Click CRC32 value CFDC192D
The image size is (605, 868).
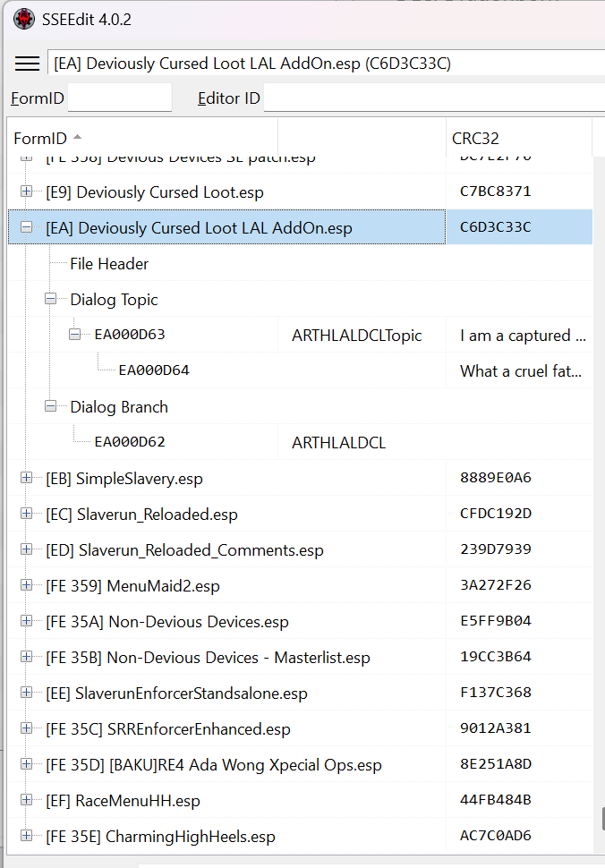click(496, 513)
